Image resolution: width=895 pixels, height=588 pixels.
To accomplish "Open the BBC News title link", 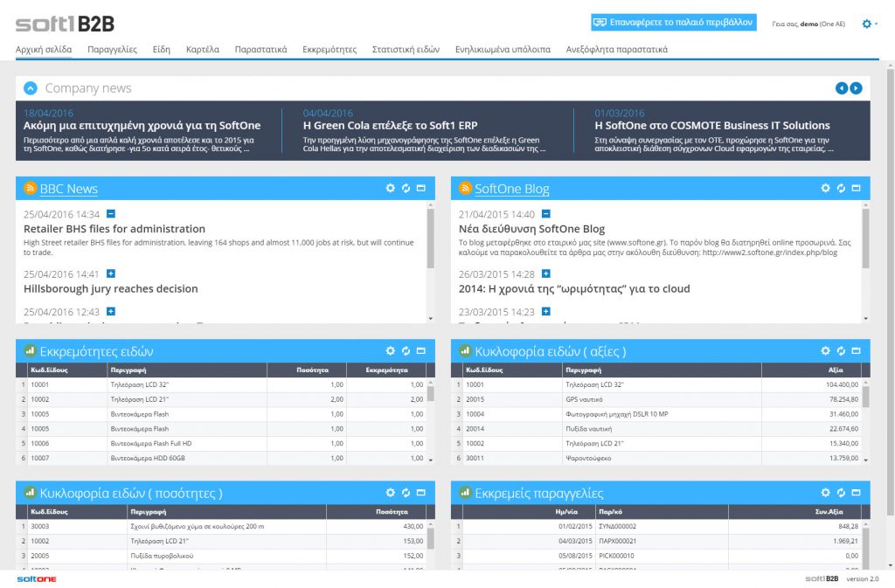I will 68,189.
